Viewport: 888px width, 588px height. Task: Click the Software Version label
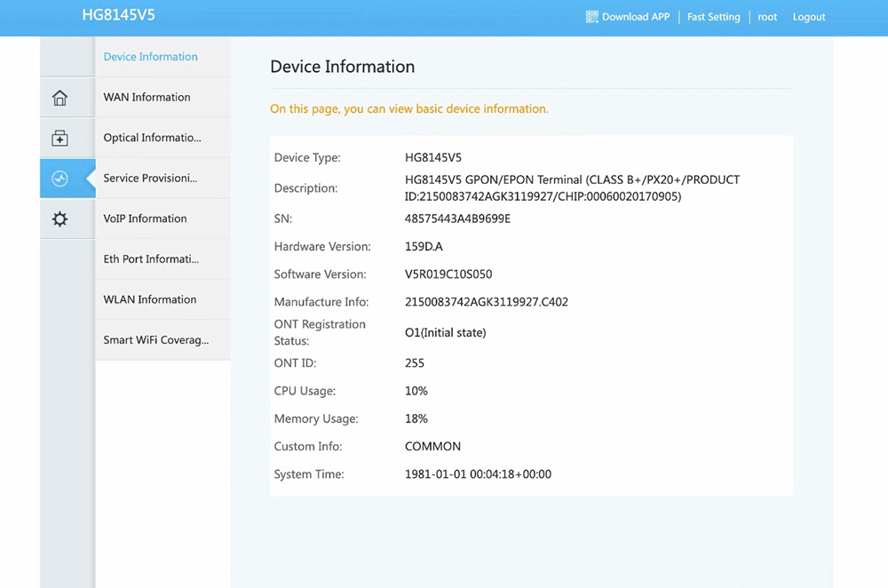pos(320,274)
